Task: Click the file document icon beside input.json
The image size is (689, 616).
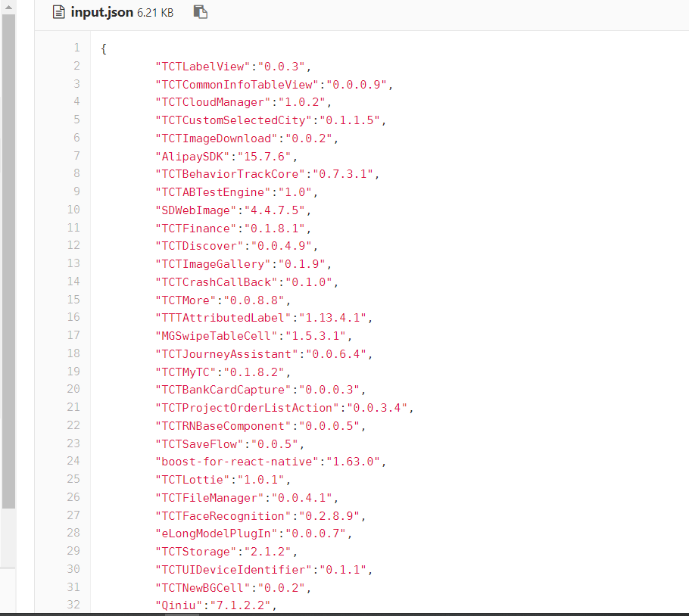Action: tap(58, 12)
